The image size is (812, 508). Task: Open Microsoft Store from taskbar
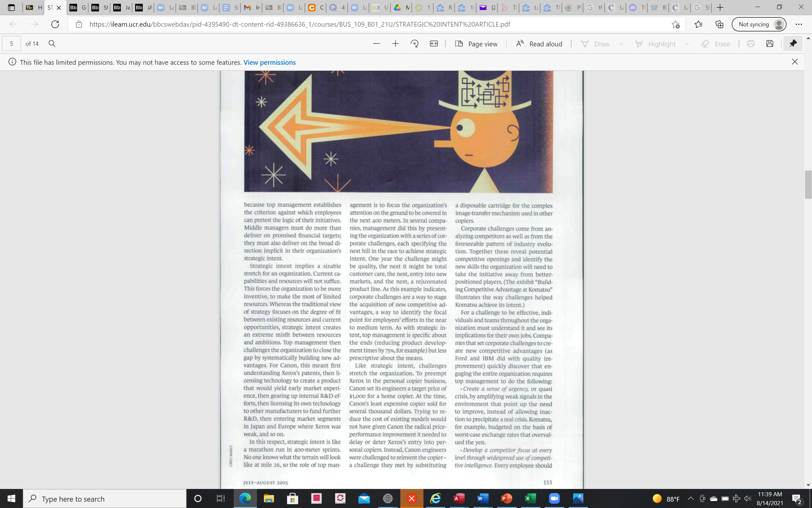coord(292,498)
